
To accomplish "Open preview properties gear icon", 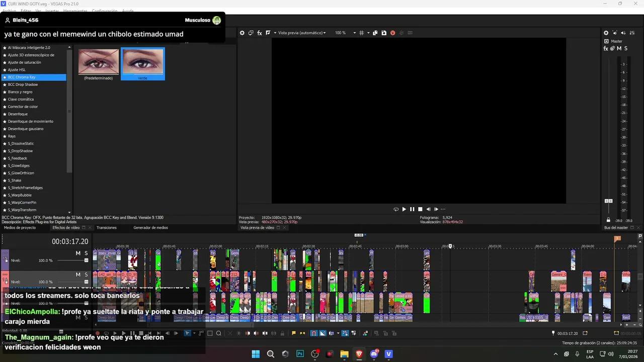I will point(242,33).
